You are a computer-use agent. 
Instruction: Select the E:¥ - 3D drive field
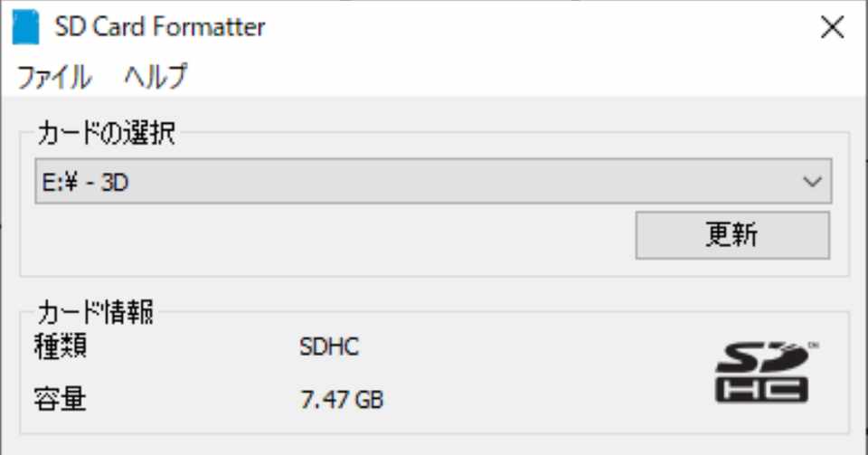pyautogui.click(x=407, y=182)
